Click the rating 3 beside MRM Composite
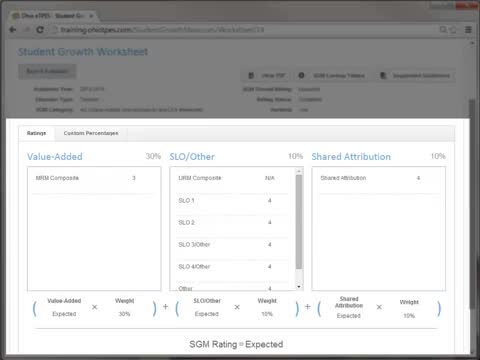 [134, 178]
